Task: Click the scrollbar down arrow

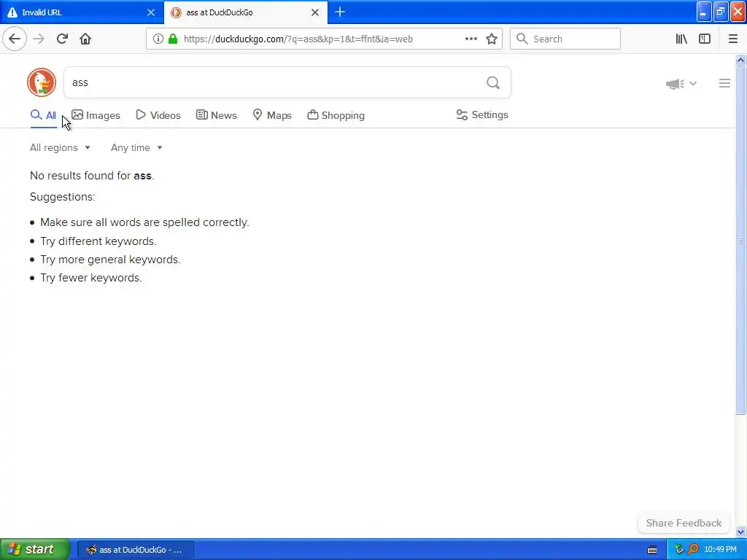Action: click(x=740, y=532)
